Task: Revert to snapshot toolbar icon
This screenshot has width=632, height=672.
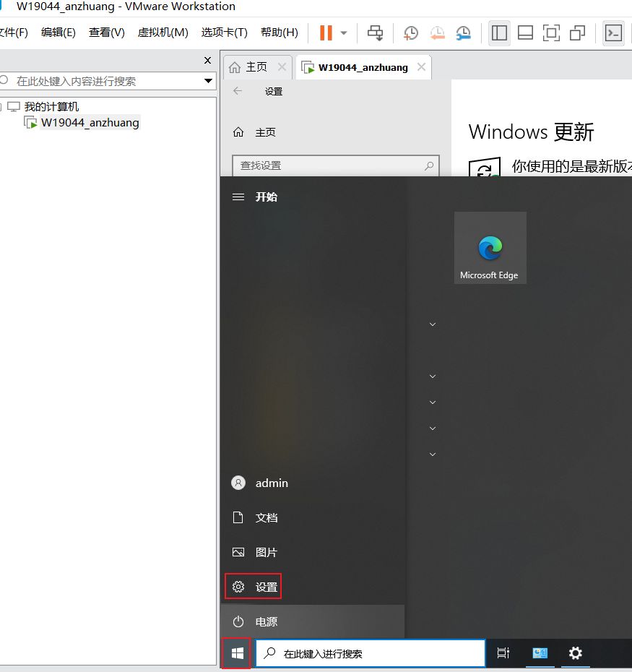Action: click(437, 33)
